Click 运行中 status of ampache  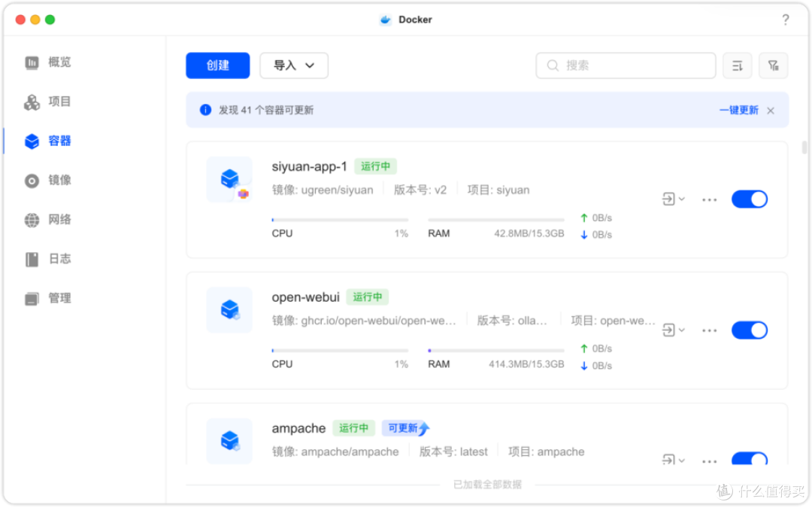pyautogui.click(x=353, y=428)
